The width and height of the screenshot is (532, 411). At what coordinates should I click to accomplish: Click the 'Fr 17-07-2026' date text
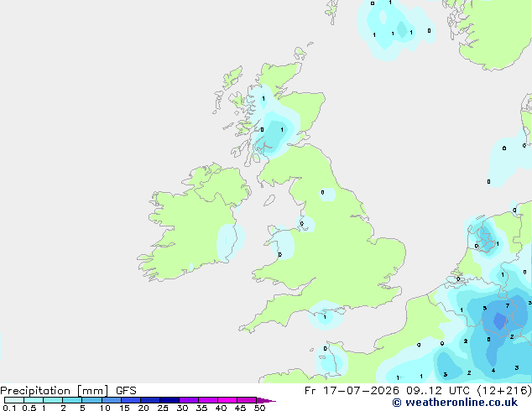coord(352,391)
